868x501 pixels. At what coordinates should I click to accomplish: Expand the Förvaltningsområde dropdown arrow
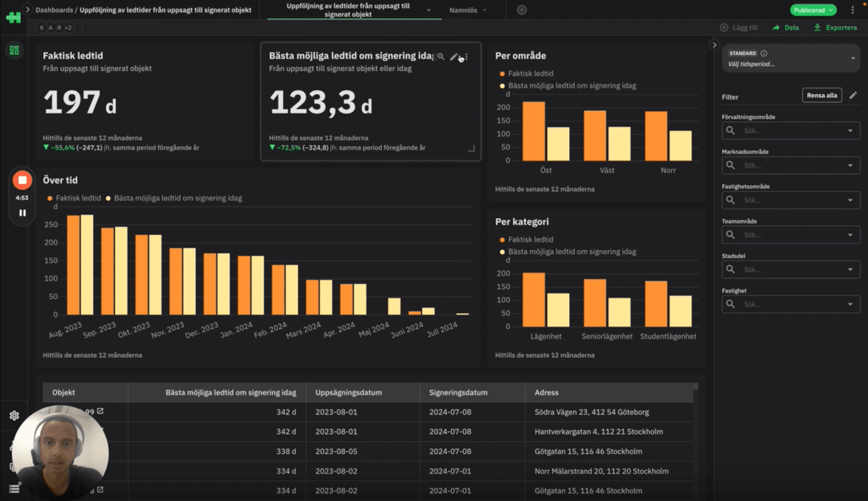pyautogui.click(x=850, y=131)
